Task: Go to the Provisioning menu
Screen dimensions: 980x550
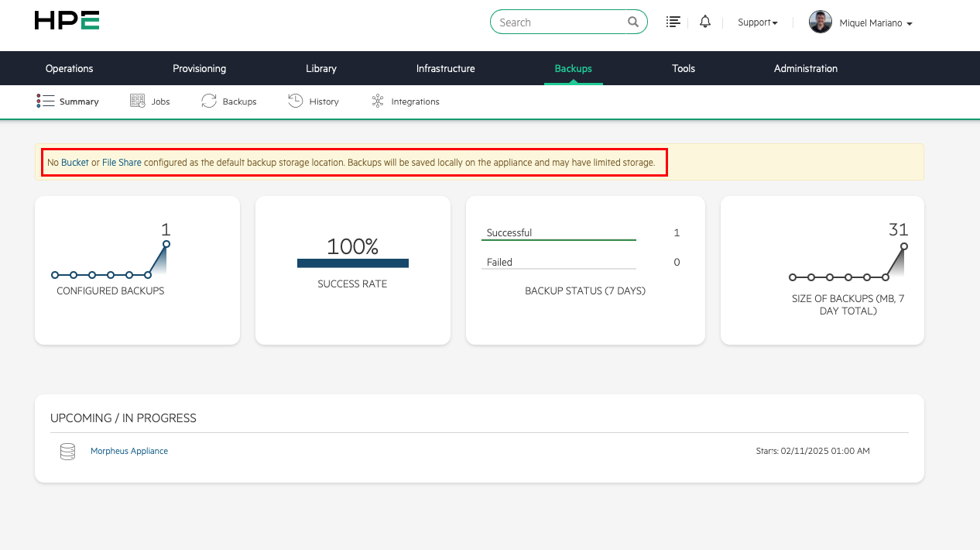Action: tap(199, 69)
